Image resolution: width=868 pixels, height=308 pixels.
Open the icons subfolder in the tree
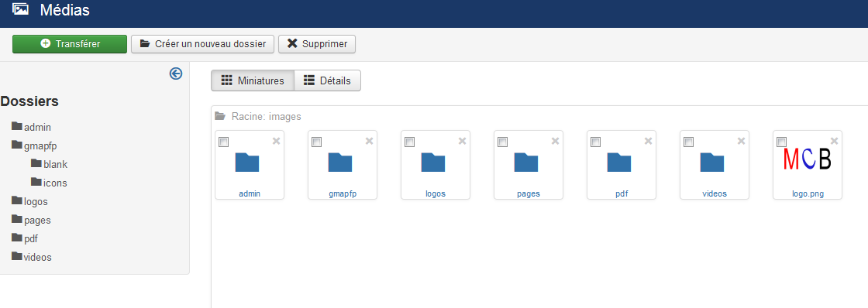pos(50,183)
